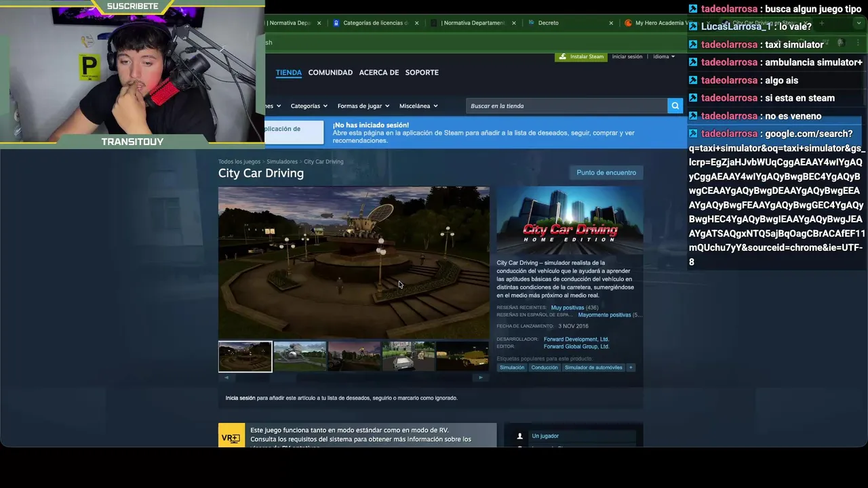The height and width of the screenshot is (488, 868).
Task: Select the first plaza-at-night screenshot thumbnail
Action: pos(245,357)
